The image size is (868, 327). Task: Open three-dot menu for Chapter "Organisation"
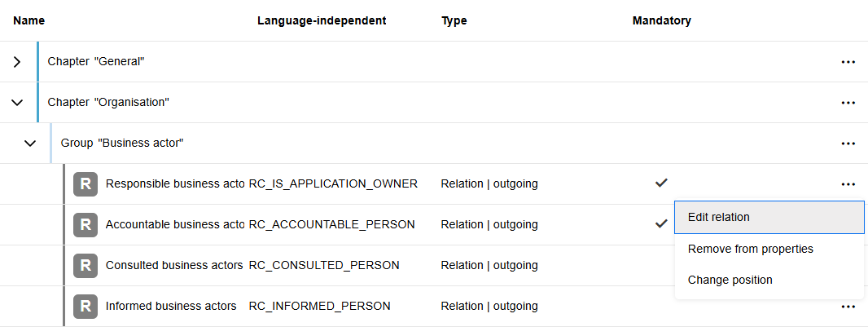(x=848, y=103)
